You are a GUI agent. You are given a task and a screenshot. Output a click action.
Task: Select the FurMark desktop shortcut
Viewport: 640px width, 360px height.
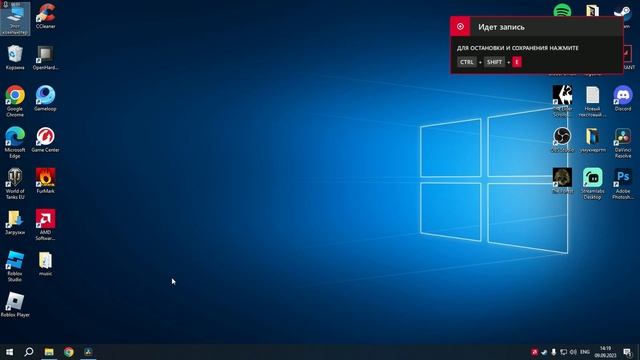[45, 181]
